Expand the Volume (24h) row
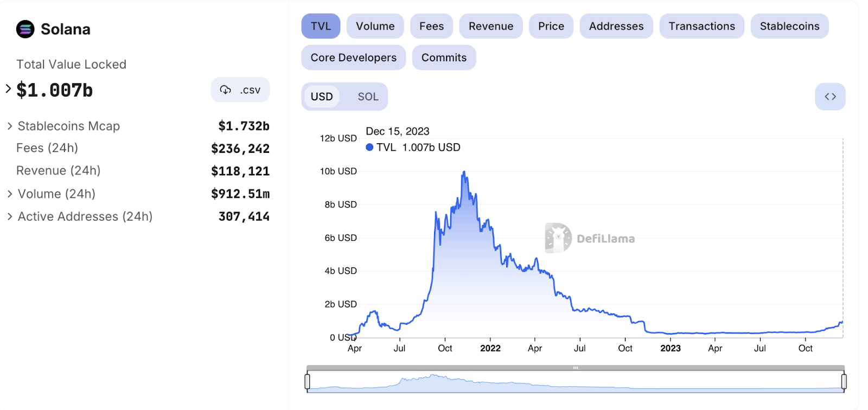 tap(10, 194)
